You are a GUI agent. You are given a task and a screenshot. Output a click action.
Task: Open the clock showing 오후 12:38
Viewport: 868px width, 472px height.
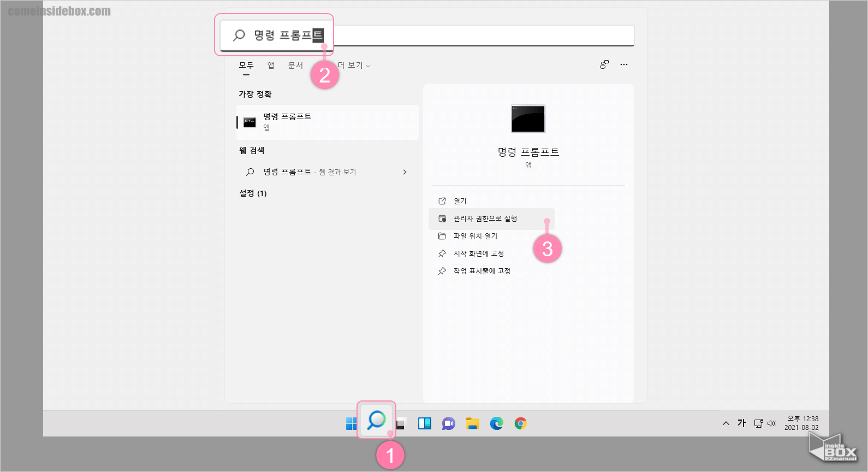(x=801, y=423)
